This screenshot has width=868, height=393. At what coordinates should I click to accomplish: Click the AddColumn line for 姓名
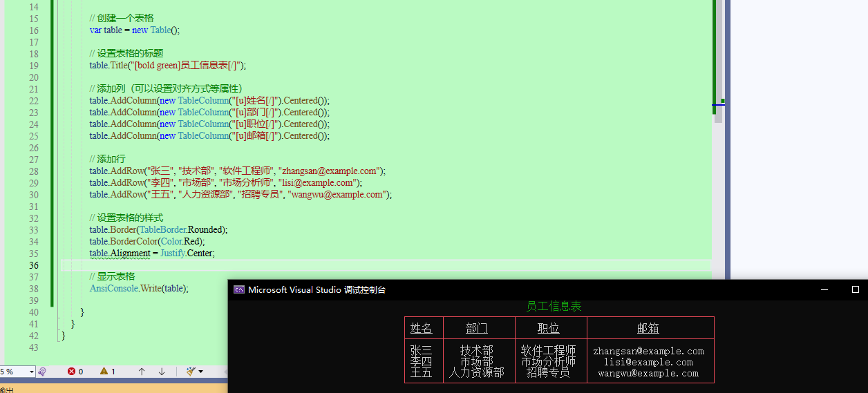(x=209, y=101)
